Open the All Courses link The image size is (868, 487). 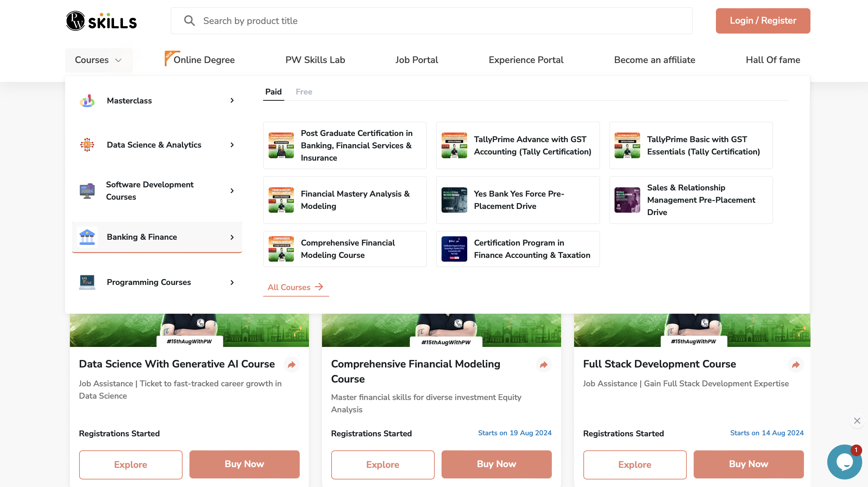tap(296, 287)
